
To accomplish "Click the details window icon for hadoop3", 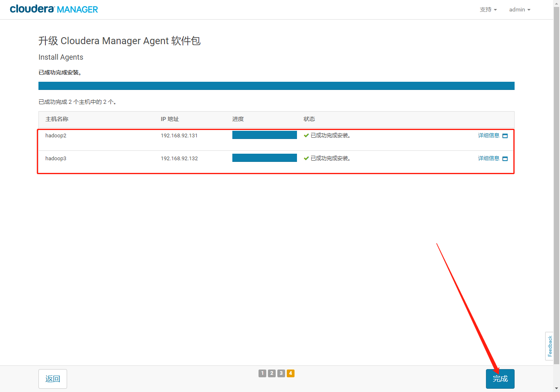I will 505,159.
